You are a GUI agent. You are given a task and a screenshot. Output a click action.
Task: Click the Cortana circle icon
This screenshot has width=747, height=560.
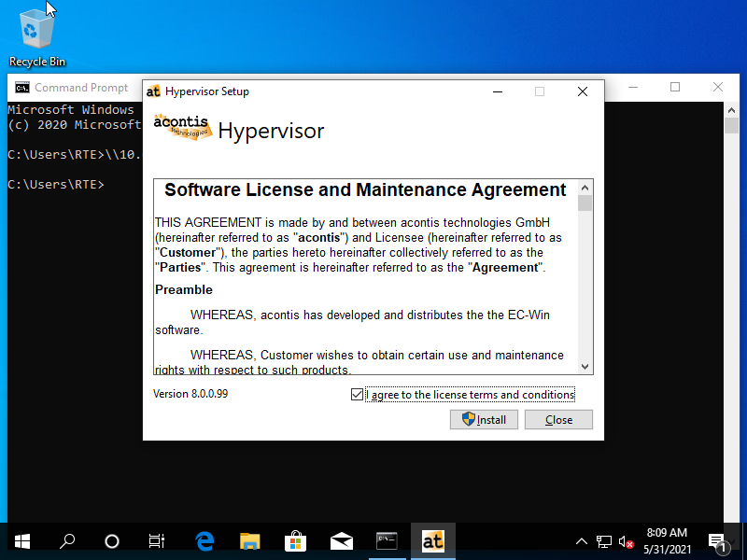click(x=112, y=541)
